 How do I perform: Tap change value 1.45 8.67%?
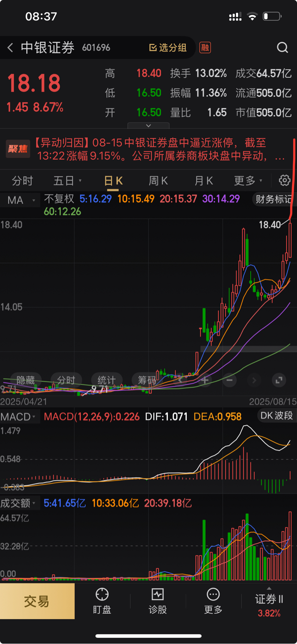click(x=35, y=107)
